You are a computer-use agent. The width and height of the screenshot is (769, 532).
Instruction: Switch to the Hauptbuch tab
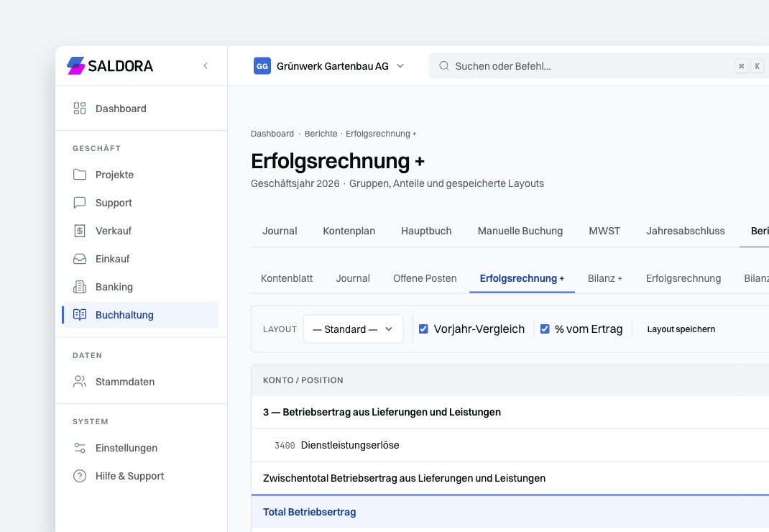[x=426, y=231]
